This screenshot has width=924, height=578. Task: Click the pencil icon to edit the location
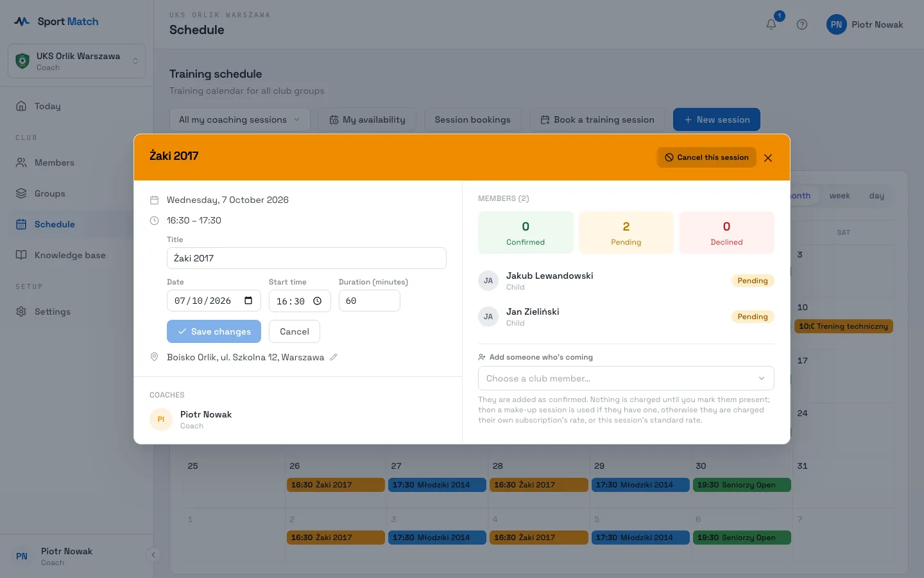point(334,357)
